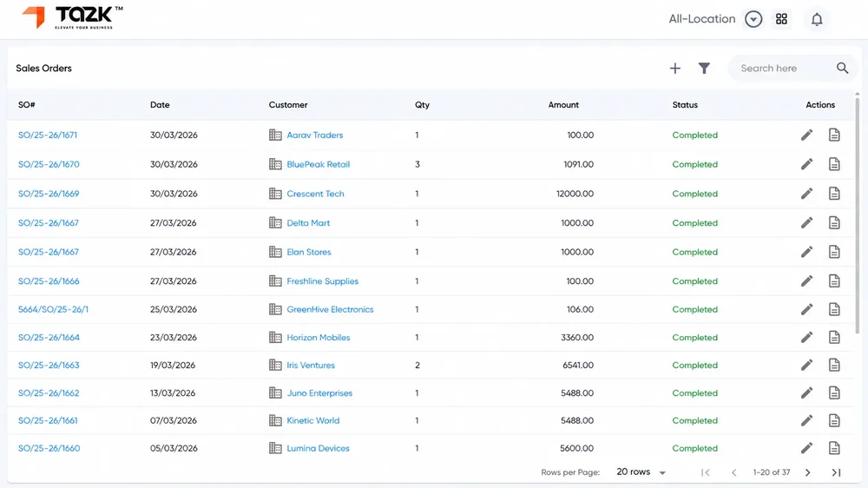Image resolution: width=868 pixels, height=488 pixels.
Task: Edit the Horizon Mobiles order
Action: point(806,337)
